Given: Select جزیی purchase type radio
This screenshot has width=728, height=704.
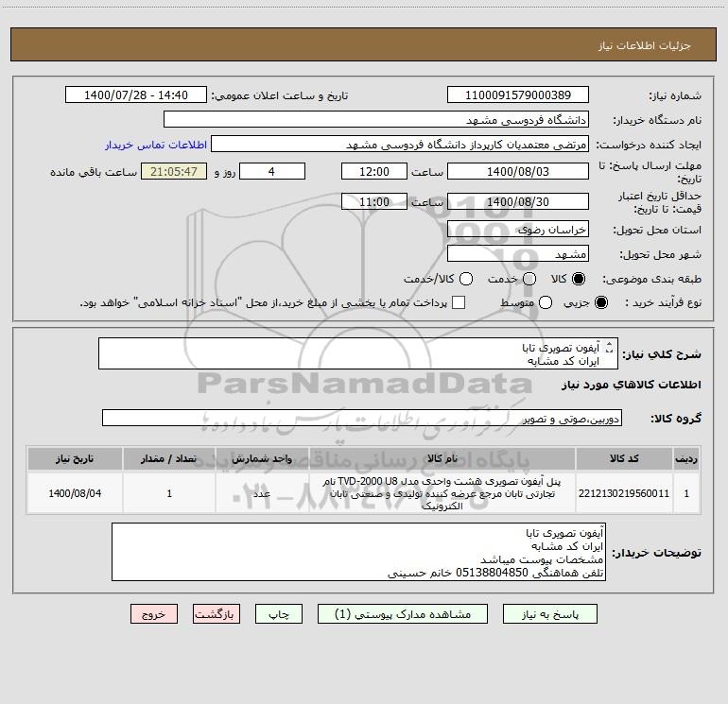Looking at the screenshot, I should tap(600, 302).
